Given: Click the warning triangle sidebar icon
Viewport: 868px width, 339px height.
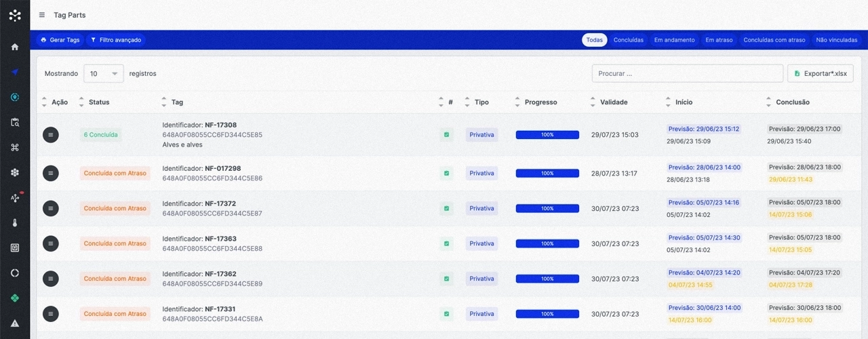Looking at the screenshot, I should tap(15, 323).
